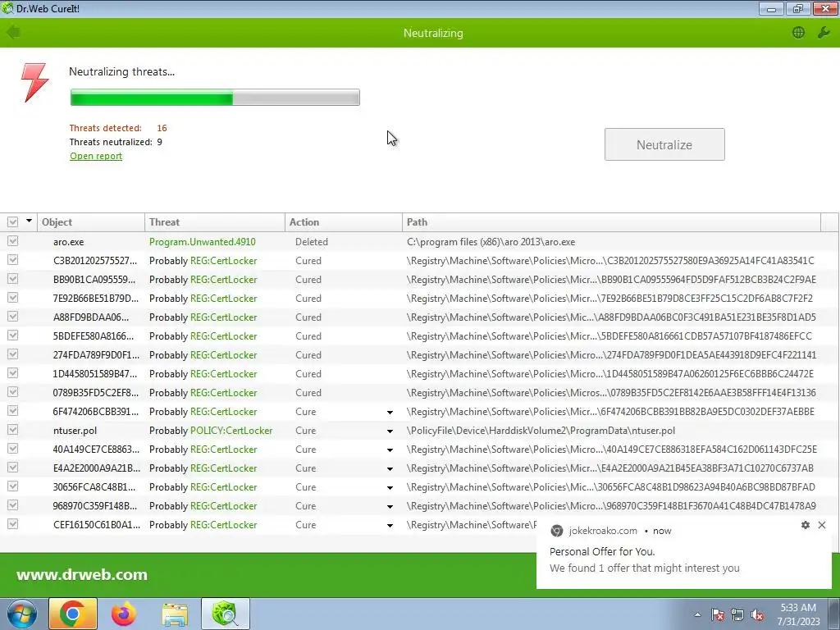Open action dropdown for 40A149CE7CE8863 row
This screenshot has width=840, height=630.
coord(390,450)
